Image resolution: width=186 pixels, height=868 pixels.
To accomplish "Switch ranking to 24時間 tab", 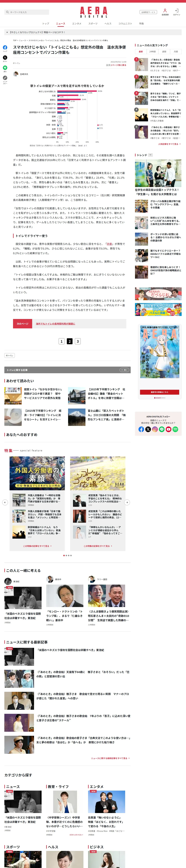I will [153, 52].
